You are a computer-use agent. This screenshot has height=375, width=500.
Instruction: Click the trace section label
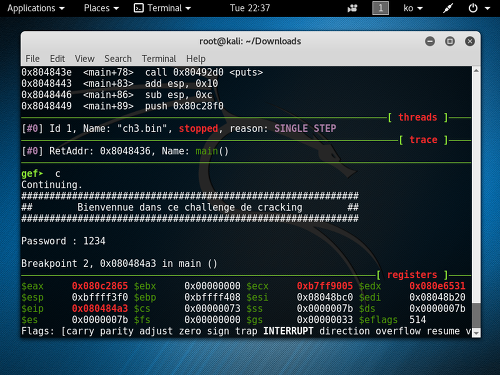tap(423, 140)
